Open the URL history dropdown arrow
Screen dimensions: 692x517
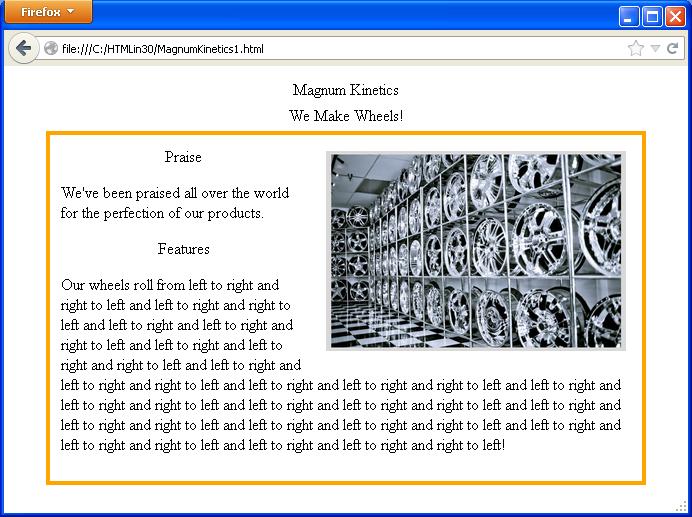click(655, 48)
